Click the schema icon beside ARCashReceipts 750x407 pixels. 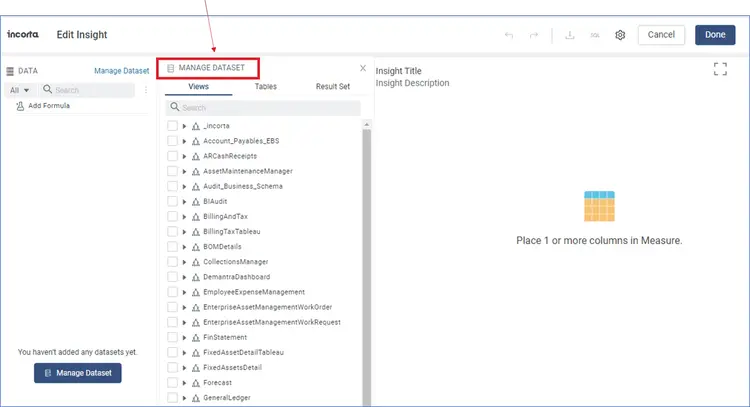(x=196, y=156)
